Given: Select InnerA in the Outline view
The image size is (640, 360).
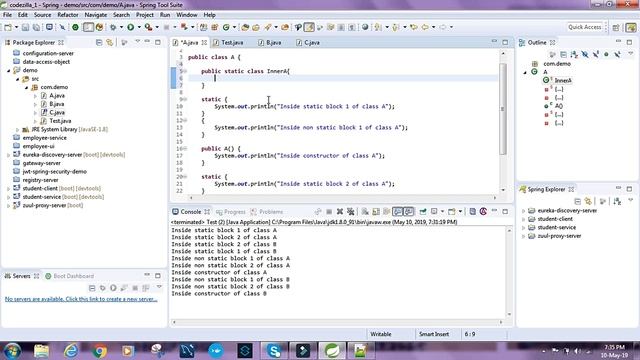Looking at the screenshot, I should 563,80.
